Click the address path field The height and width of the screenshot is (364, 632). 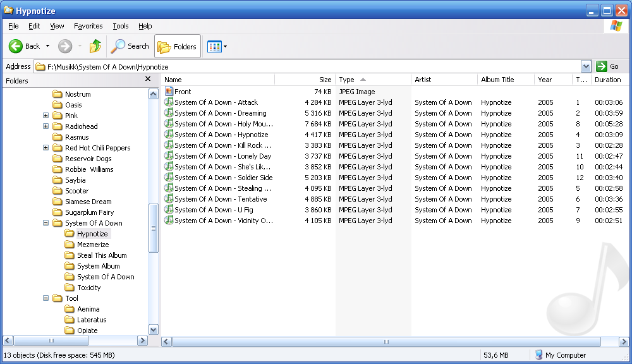pyautogui.click(x=308, y=66)
